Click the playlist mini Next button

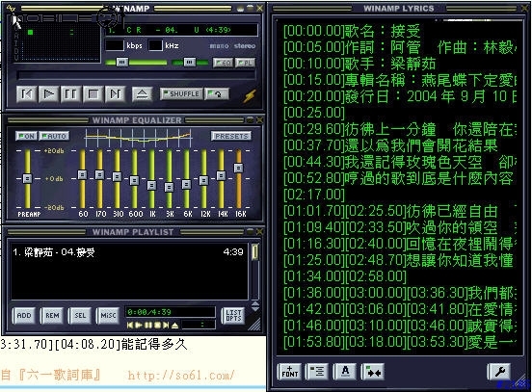166,326
